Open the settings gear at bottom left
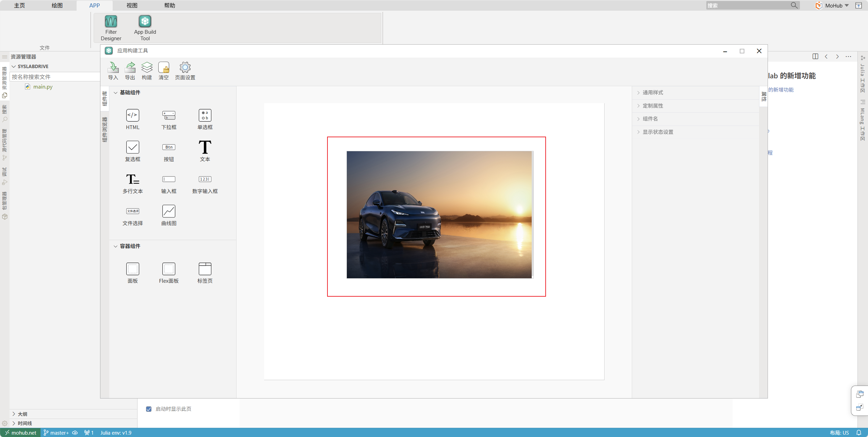Screen dimensions: 868x437 pos(5,423)
